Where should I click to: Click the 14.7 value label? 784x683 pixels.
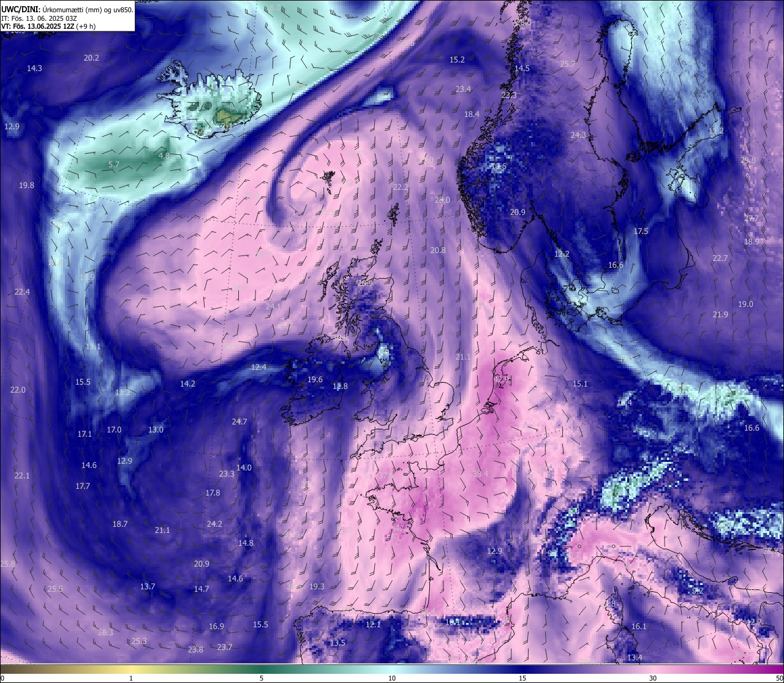click(x=202, y=589)
